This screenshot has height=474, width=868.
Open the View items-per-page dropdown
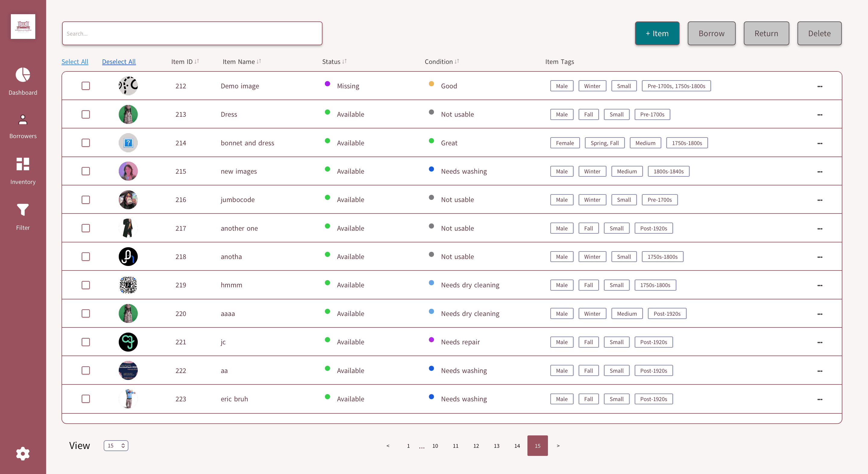(x=116, y=445)
